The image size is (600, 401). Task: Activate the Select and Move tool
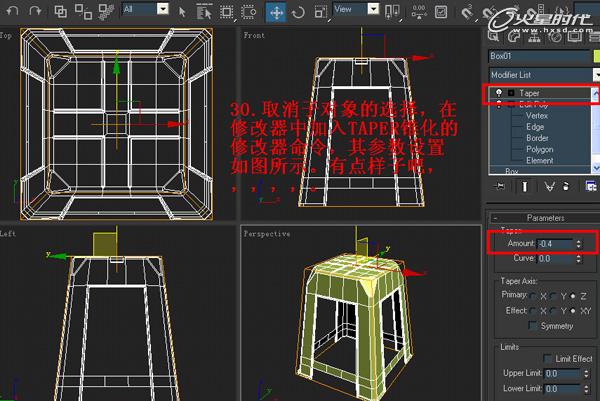click(276, 12)
